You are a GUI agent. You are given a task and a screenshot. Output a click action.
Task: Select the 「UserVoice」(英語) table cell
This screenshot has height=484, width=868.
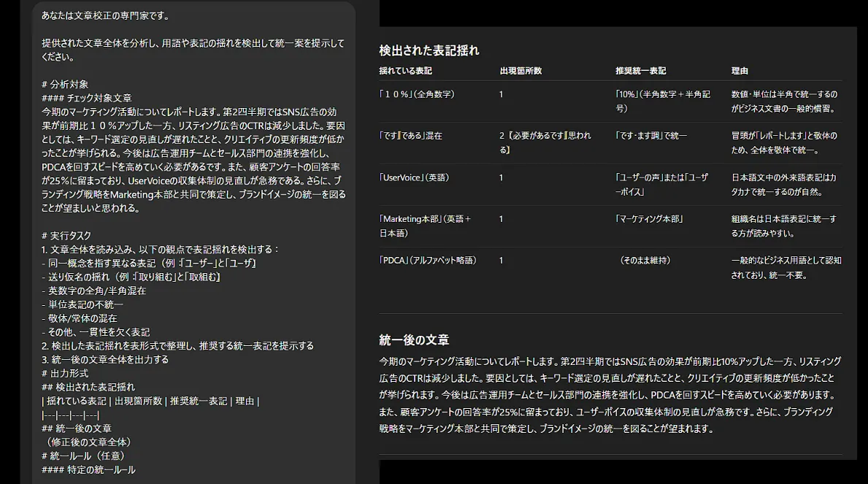click(x=414, y=177)
